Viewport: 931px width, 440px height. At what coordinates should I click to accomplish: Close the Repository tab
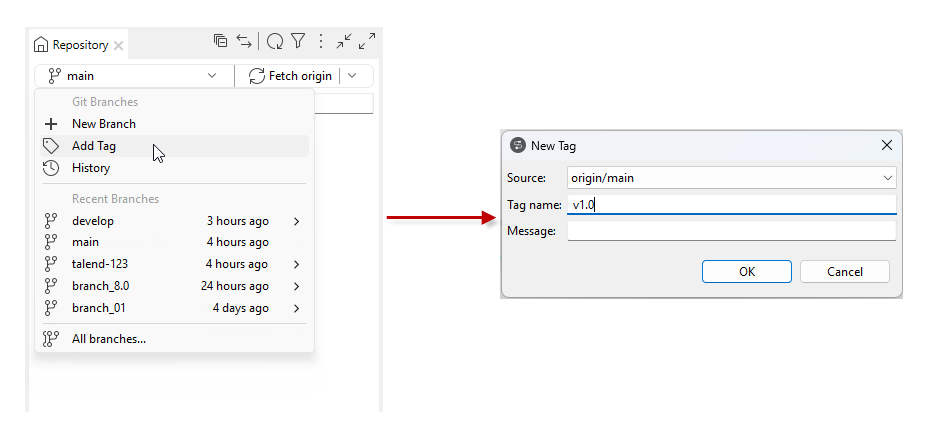pos(118,46)
